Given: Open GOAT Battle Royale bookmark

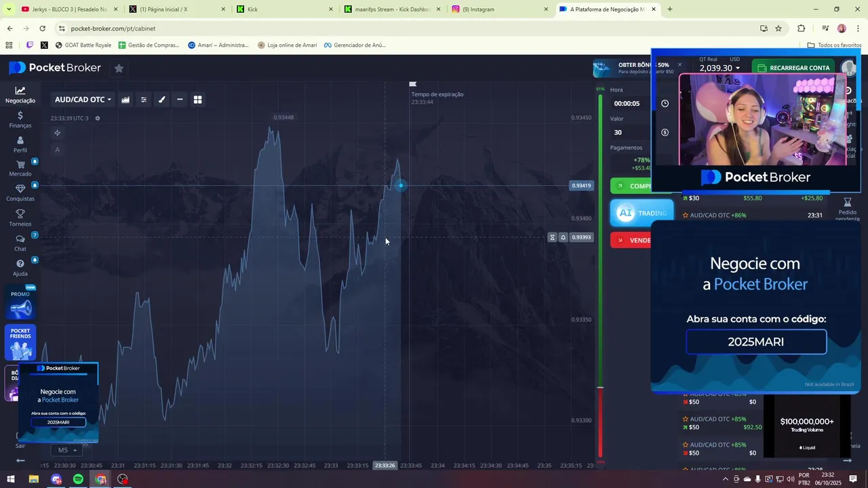Looking at the screenshot, I should (x=83, y=45).
